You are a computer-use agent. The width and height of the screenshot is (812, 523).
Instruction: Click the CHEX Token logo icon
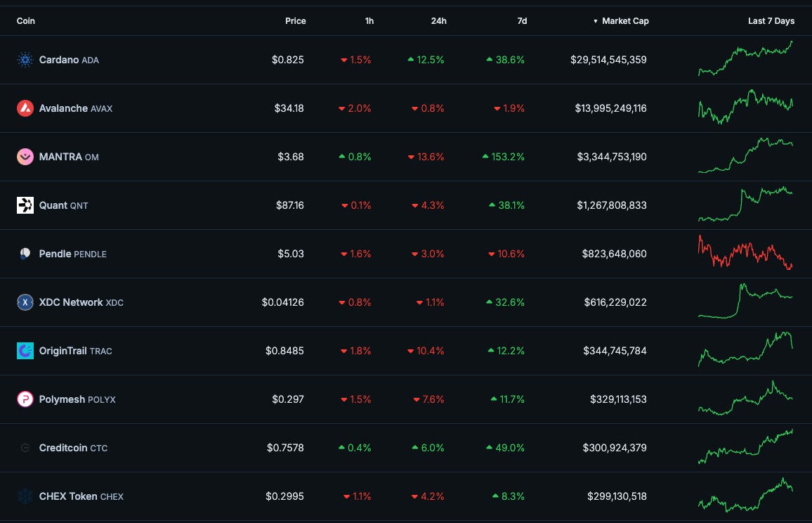tap(25, 496)
